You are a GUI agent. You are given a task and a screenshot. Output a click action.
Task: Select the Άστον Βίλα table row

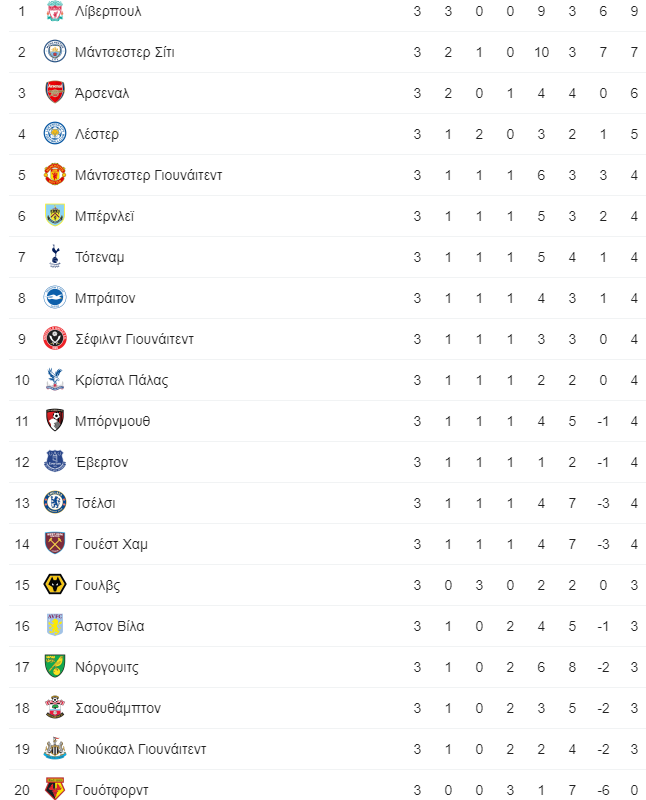point(327,626)
